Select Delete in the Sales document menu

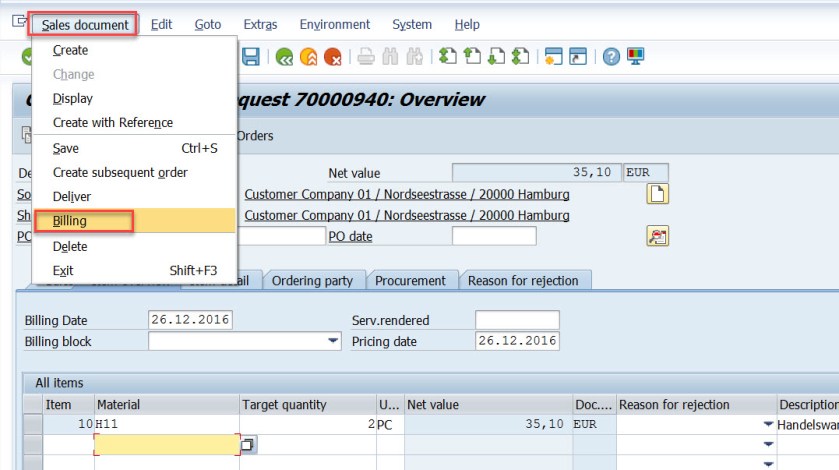click(135, 246)
